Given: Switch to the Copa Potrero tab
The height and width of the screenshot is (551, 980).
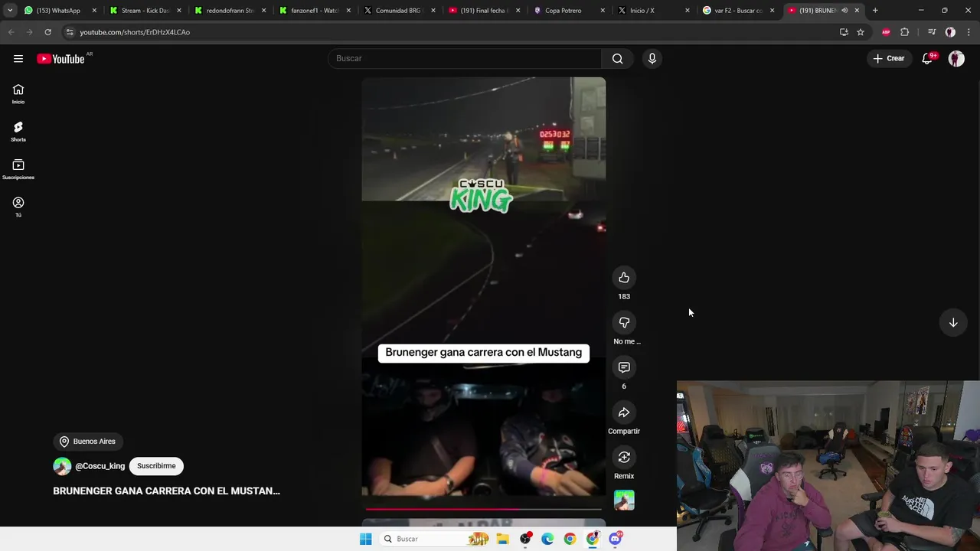Looking at the screenshot, I should tap(567, 11).
